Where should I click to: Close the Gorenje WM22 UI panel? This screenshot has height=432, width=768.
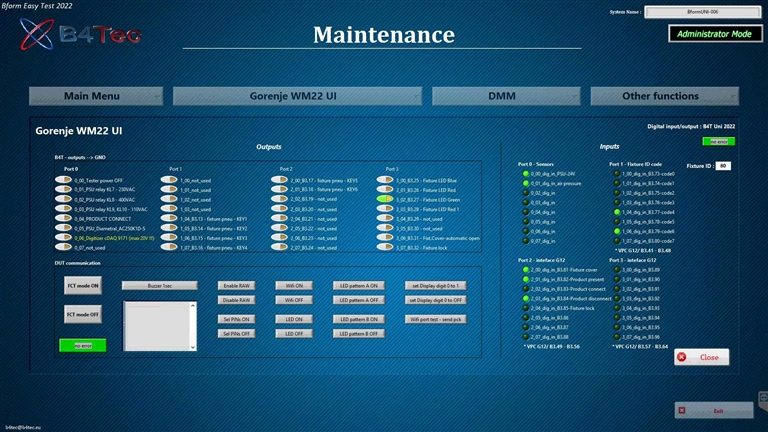[x=701, y=357]
